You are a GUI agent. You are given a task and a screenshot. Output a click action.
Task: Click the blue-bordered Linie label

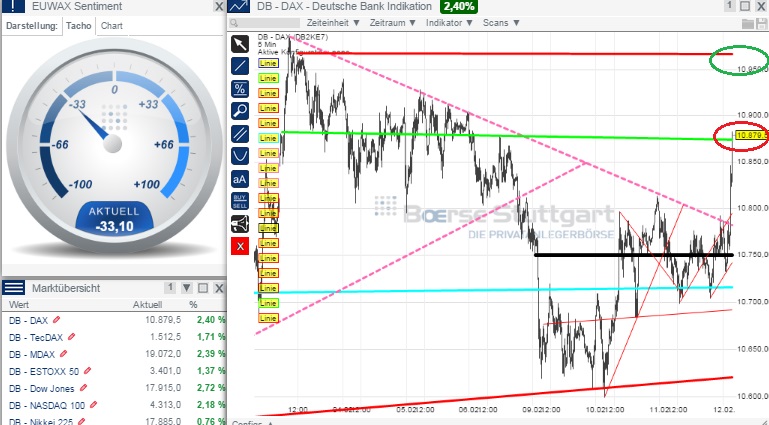coord(268,63)
